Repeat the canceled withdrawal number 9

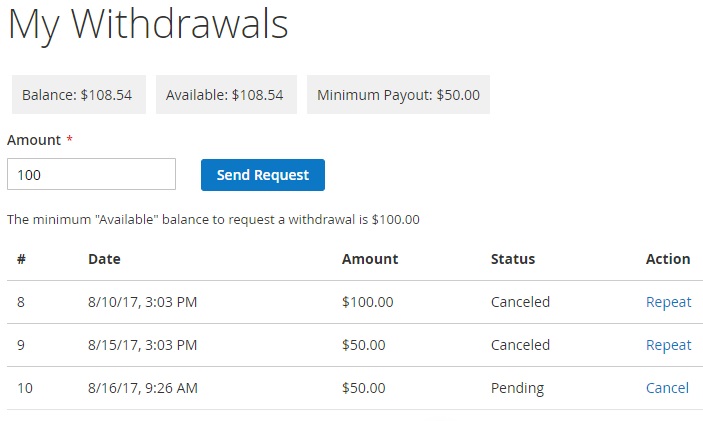point(668,345)
